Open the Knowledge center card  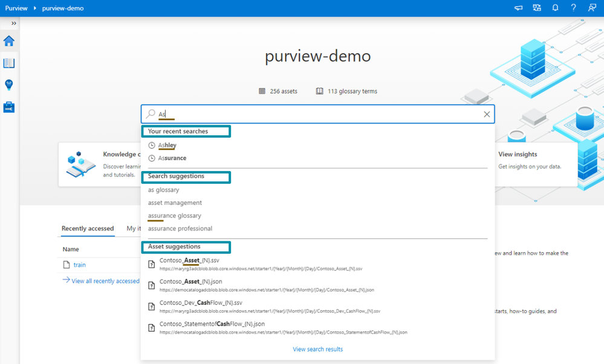pos(100,164)
